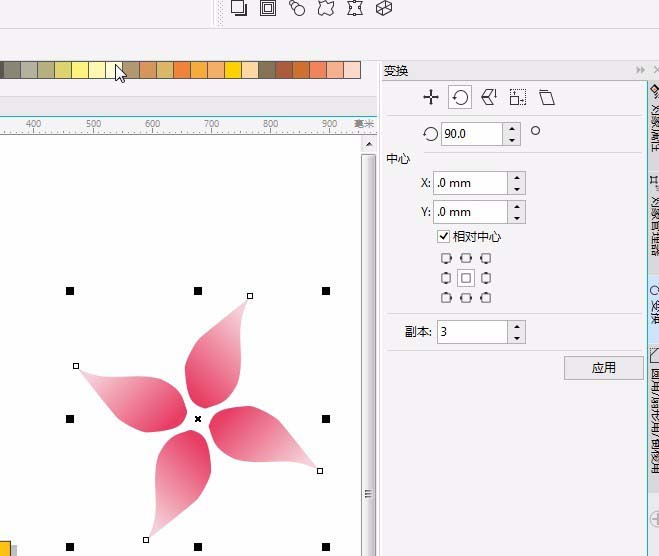Click the Extrude tool icon in toolbar

click(384, 8)
